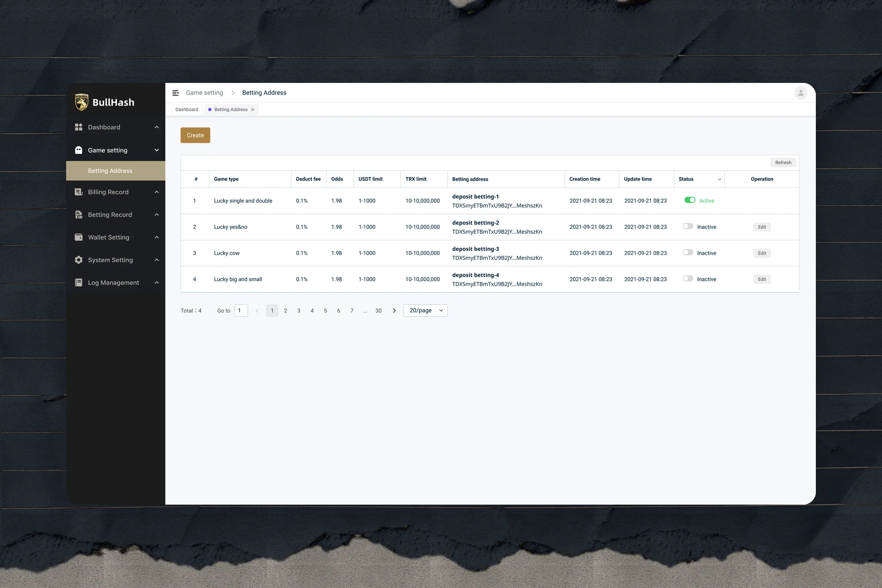Click the Wallet Setting sidebar icon
Screen dimensions: 882x588
tap(78, 237)
